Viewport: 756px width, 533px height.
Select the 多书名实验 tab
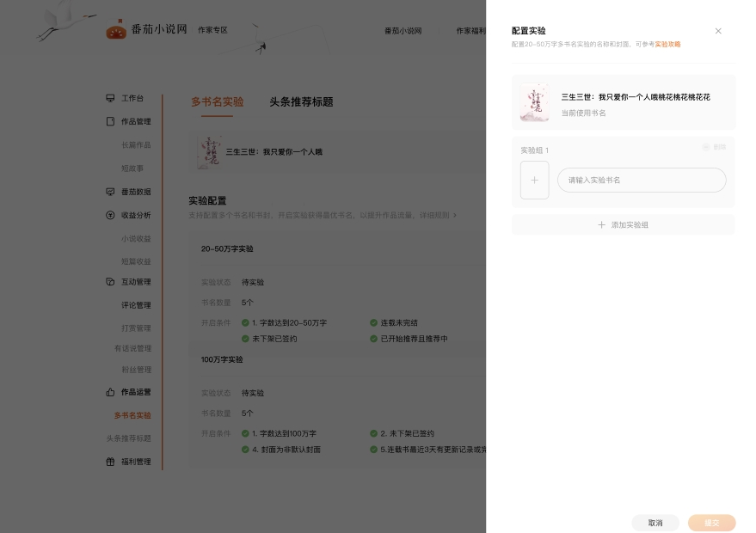point(217,102)
